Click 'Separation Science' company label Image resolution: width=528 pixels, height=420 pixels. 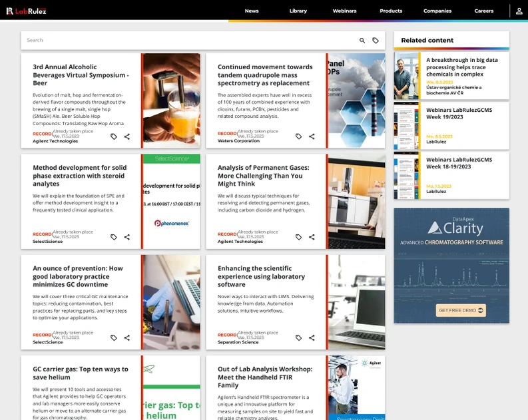pyautogui.click(x=238, y=342)
